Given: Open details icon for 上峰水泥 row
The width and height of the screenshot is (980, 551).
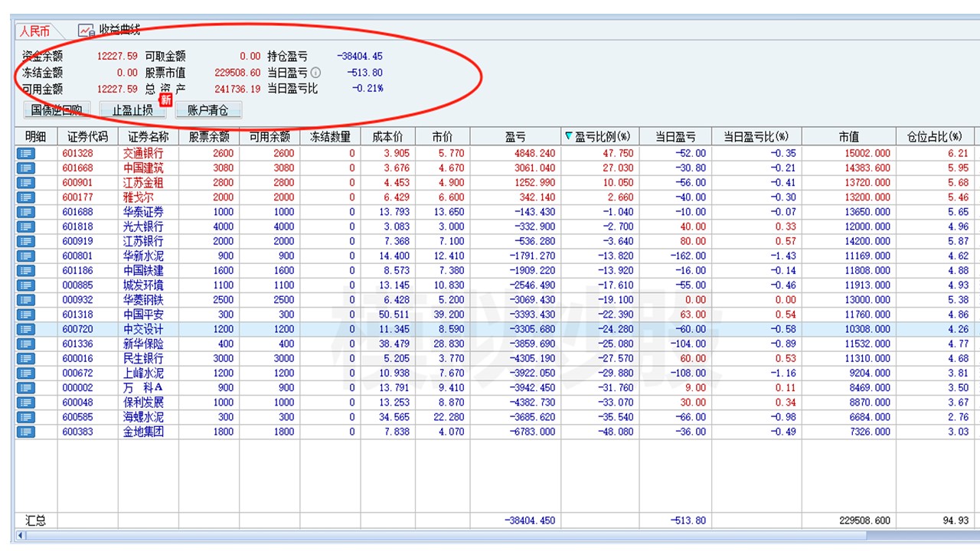Looking at the screenshot, I should coord(26,373).
